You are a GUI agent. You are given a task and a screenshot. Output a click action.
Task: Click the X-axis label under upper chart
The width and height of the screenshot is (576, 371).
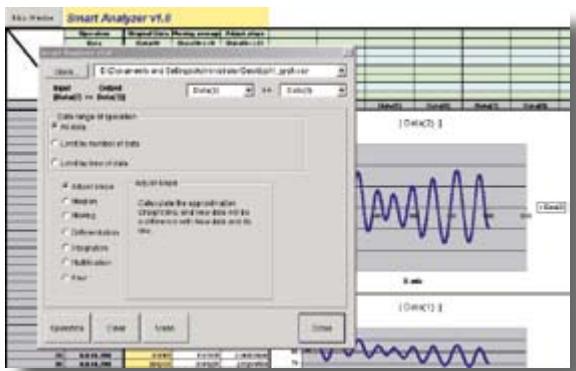tap(413, 281)
